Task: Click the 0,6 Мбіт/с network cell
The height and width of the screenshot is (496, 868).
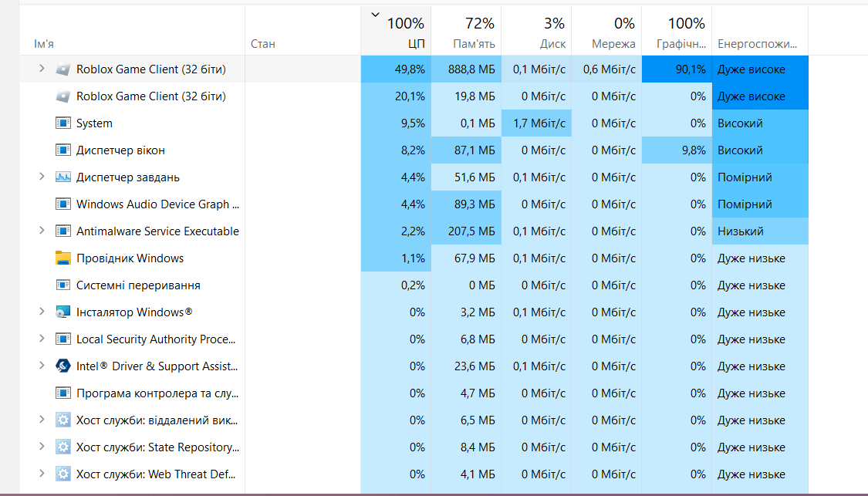Action: [606, 69]
